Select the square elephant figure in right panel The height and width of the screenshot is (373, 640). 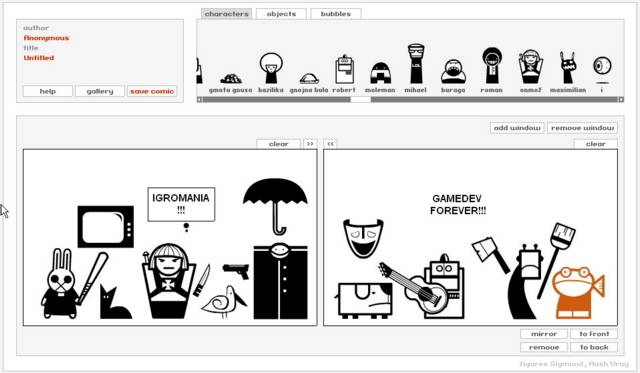point(364,300)
